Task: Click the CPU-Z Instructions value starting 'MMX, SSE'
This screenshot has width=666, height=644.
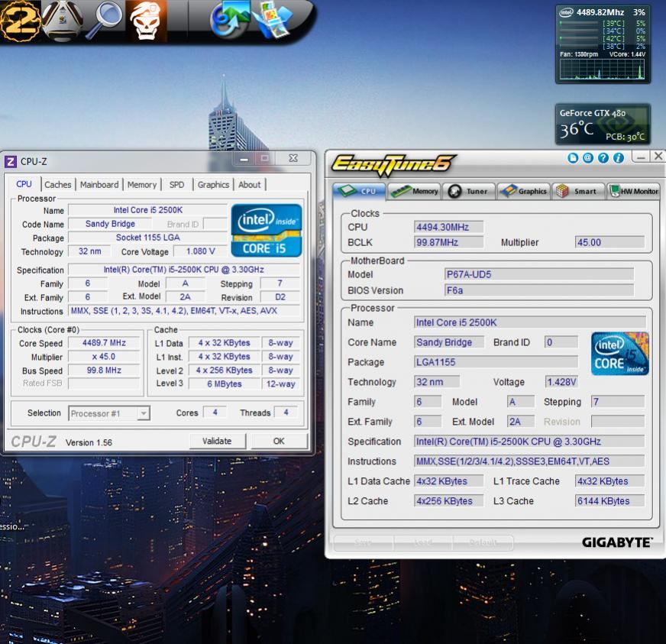Action: pos(184,311)
